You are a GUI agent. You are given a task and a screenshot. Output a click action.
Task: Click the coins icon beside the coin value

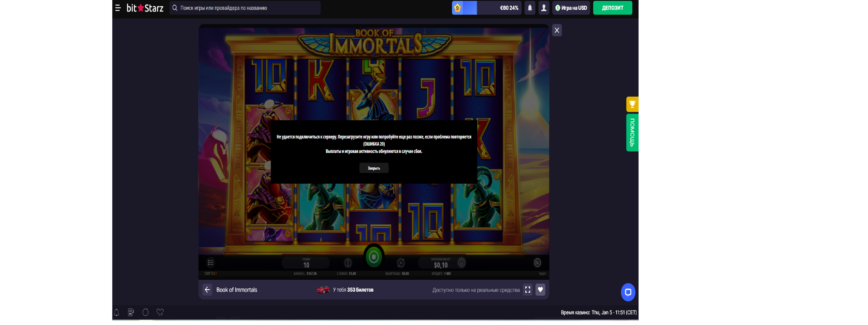[462, 263]
